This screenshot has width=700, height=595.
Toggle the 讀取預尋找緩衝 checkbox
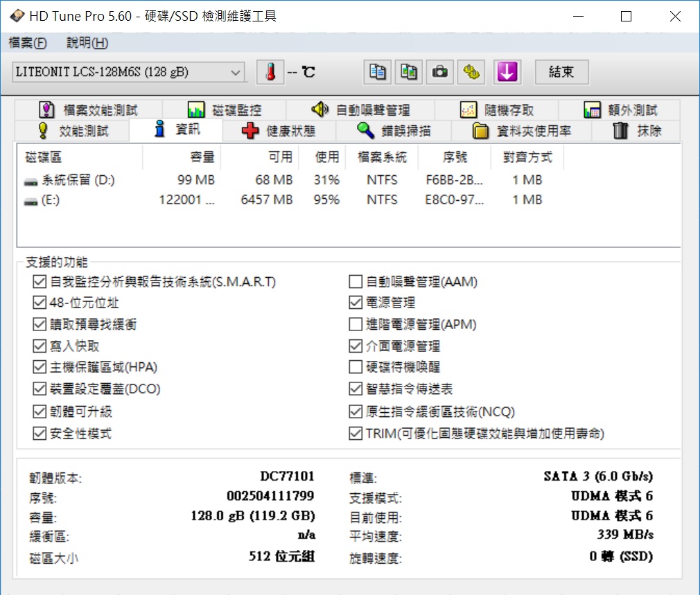[x=40, y=324]
